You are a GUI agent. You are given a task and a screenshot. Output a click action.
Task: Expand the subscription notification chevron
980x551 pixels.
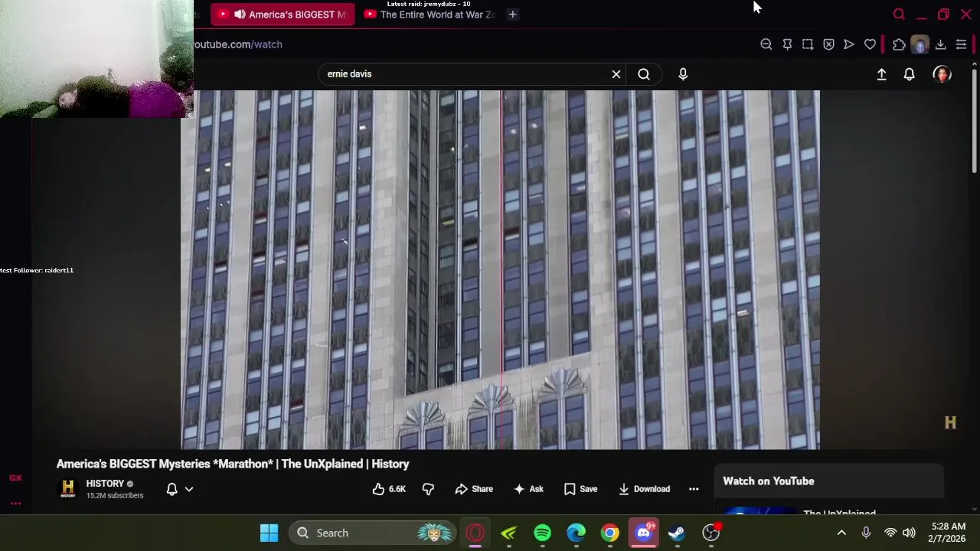[189, 489]
